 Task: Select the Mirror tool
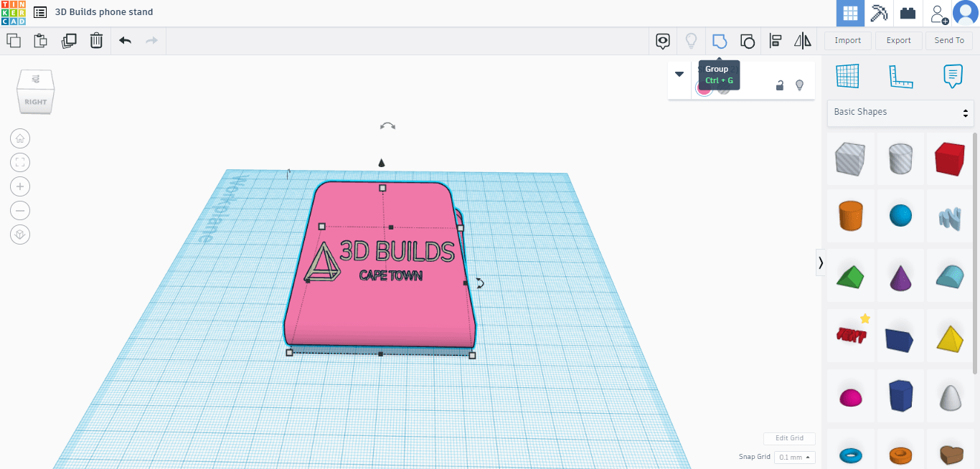coord(803,41)
